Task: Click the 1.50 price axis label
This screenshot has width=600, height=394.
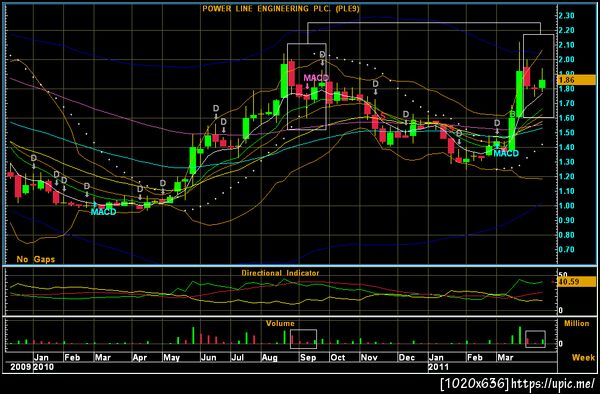Action: click(x=566, y=132)
